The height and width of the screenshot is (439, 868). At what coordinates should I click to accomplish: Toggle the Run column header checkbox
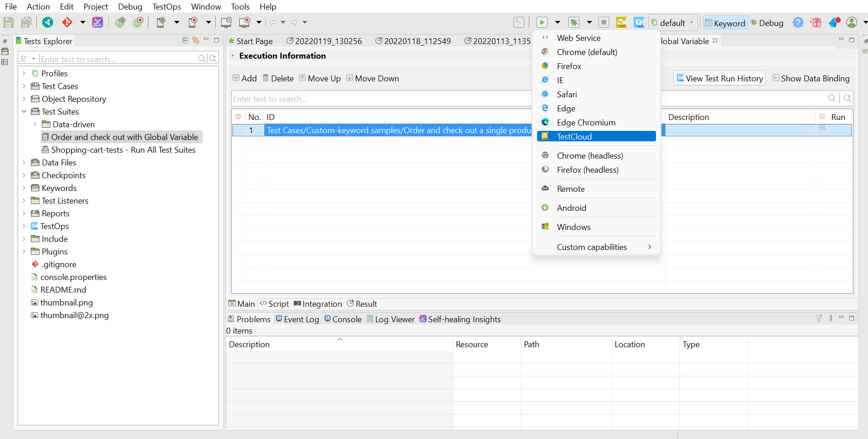point(822,117)
